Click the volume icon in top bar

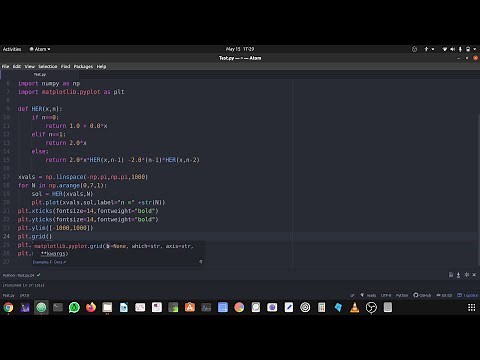[x=452, y=49]
